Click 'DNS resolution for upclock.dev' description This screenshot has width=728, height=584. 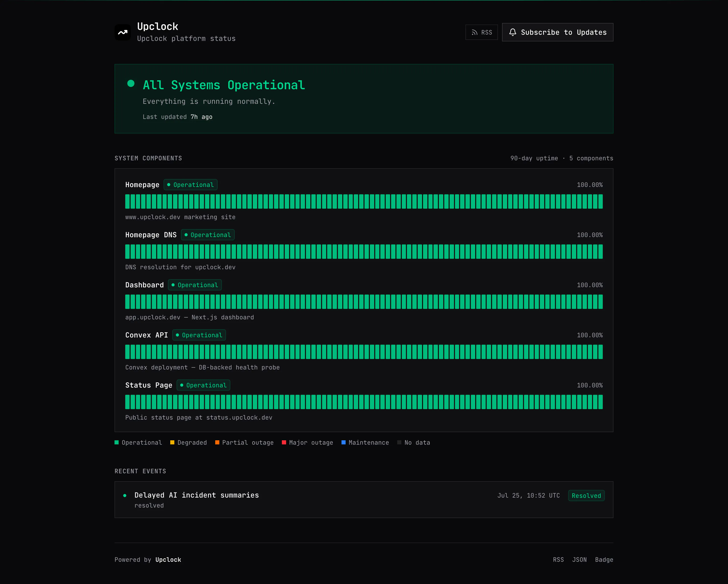180,267
